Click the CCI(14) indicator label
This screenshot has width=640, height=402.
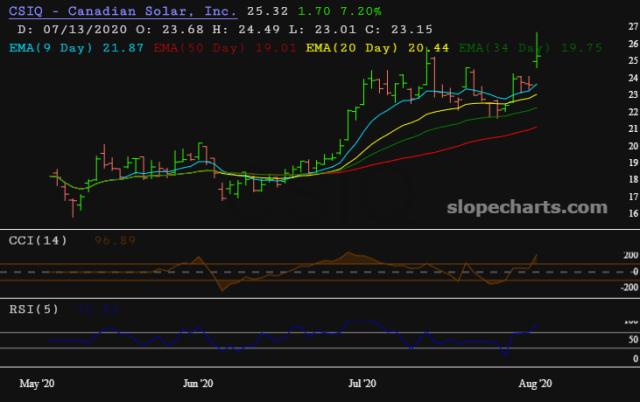[37, 241]
